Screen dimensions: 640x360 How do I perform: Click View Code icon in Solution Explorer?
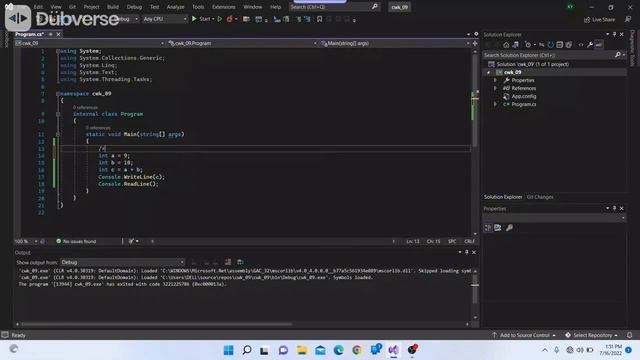(581, 45)
